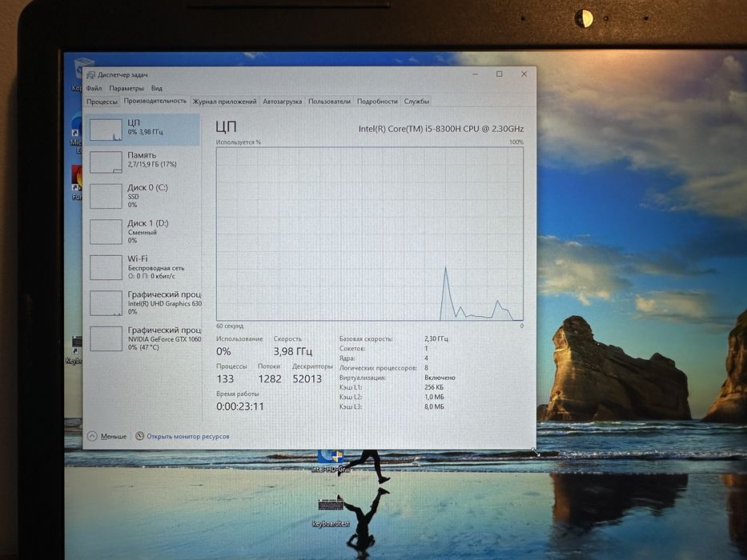Image resolution: width=747 pixels, height=560 pixels.
Task: Click the 60 секунд graph label
Action: point(230,326)
